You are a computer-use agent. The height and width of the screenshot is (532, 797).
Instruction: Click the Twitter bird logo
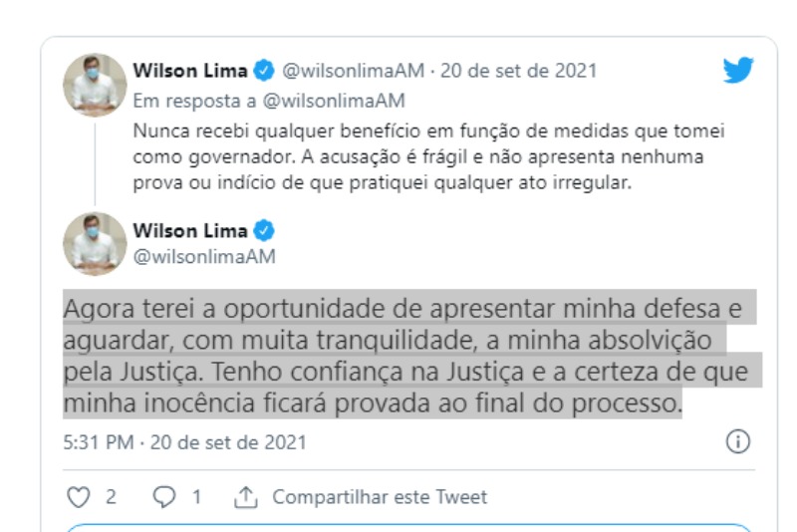738,70
